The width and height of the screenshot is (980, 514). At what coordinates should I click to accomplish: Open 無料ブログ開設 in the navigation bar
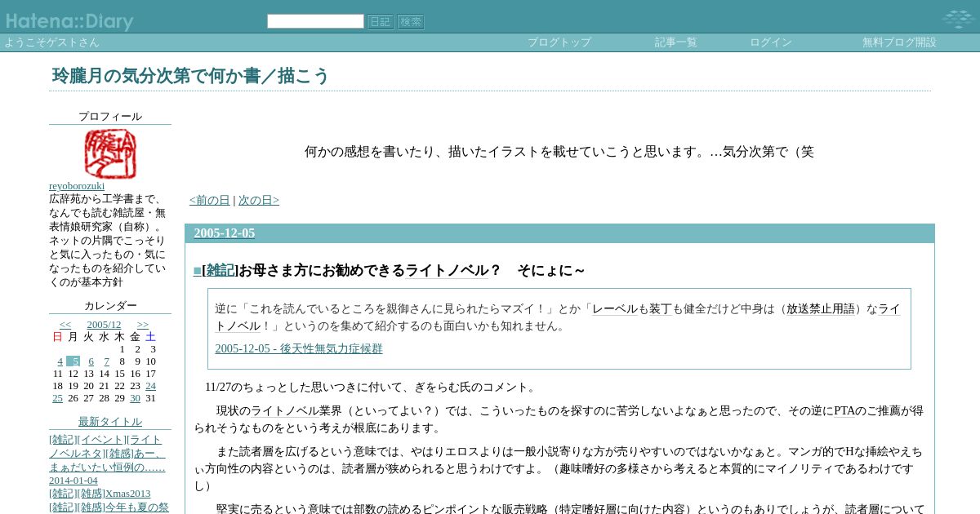[x=899, y=42]
